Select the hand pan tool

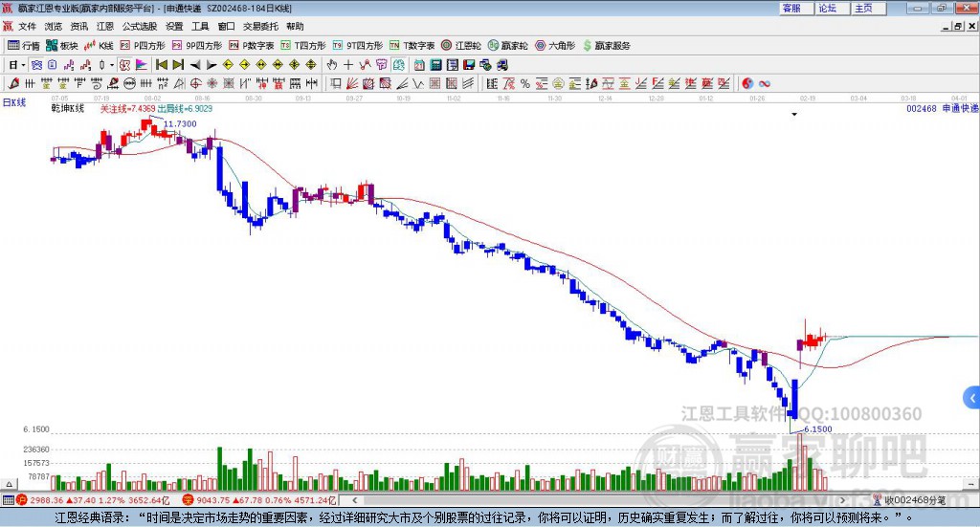tap(332, 65)
